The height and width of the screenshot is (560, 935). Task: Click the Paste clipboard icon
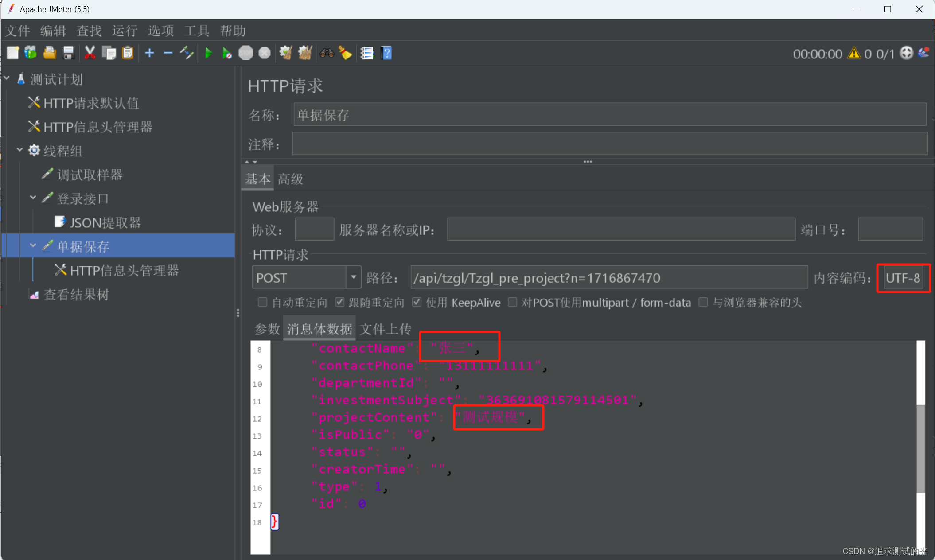click(x=128, y=53)
